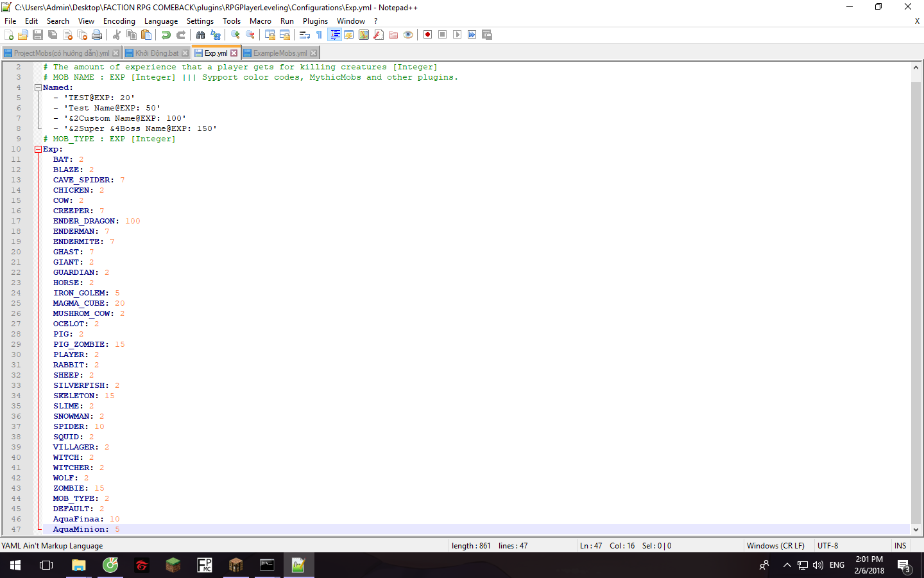Open the Action Center notifications icon
The image size is (924, 578).
pyautogui.click(x=904, y=566)
